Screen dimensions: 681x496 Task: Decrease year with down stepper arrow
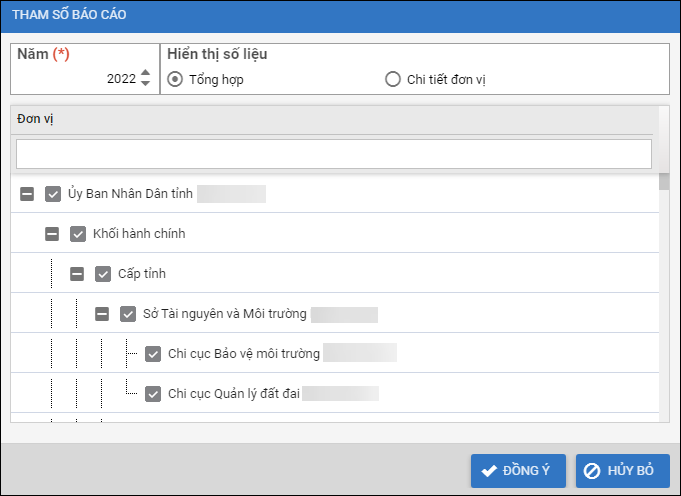click(146, 84)
